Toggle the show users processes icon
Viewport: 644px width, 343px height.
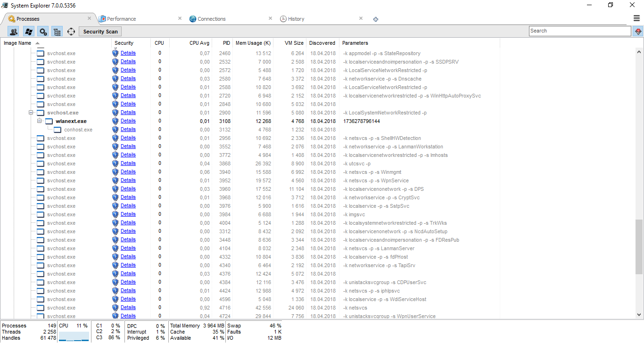(14, 32)
